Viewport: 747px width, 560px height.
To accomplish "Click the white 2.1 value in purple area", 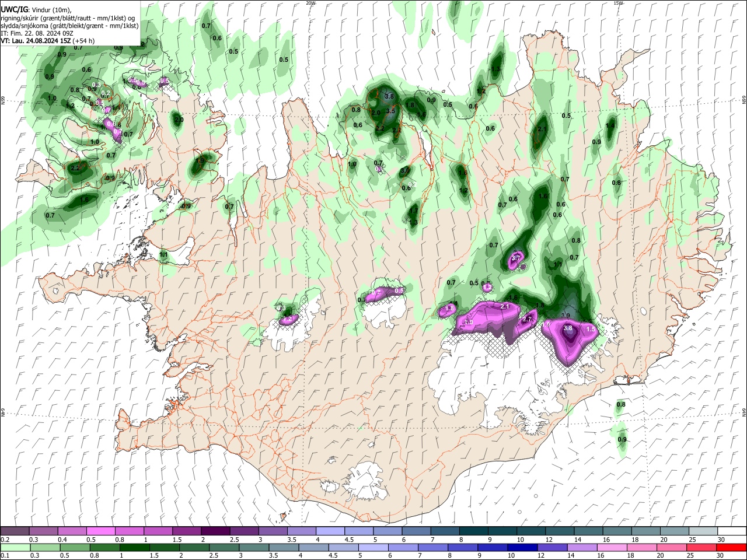I will (505, 306).
